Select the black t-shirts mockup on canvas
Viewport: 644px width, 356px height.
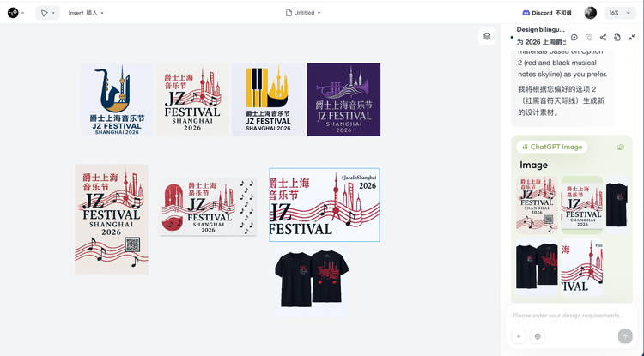(312, 280)
